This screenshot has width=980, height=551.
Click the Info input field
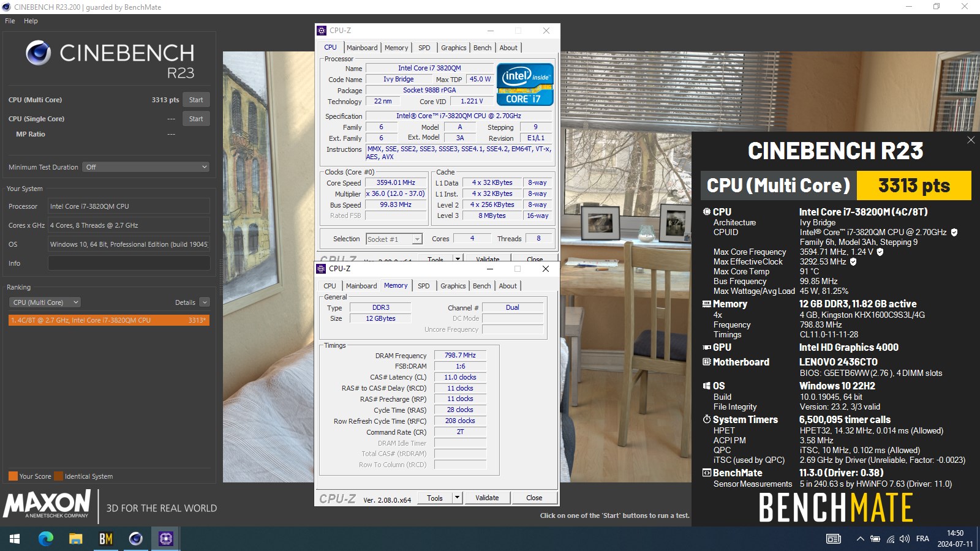point(129,263)
